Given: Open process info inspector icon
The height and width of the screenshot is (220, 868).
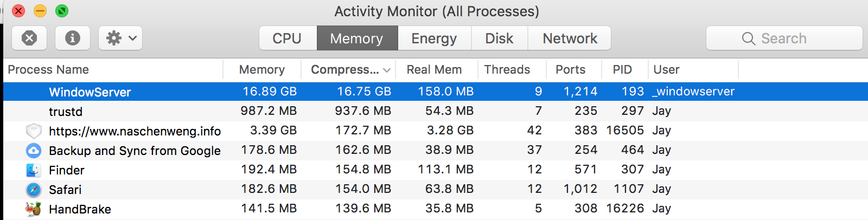Looking at the screenshot, I should [x=73, y=38].
